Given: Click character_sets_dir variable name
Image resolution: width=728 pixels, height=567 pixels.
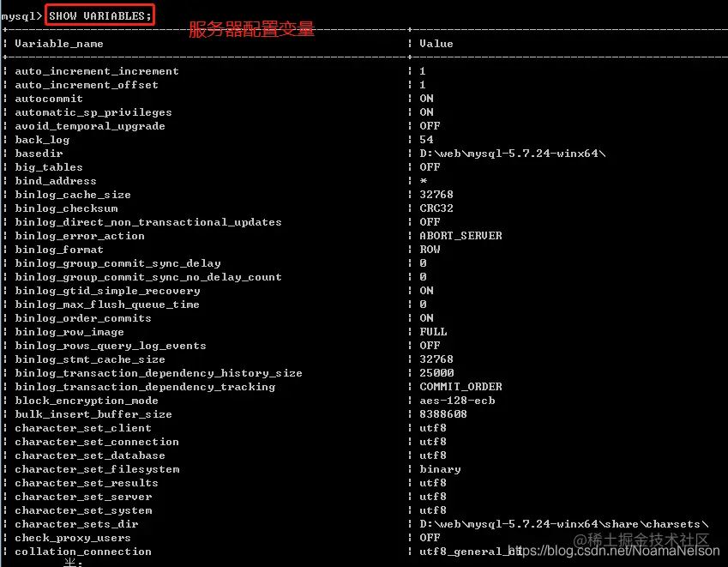Looking at the screenshot, I should 76,524.
